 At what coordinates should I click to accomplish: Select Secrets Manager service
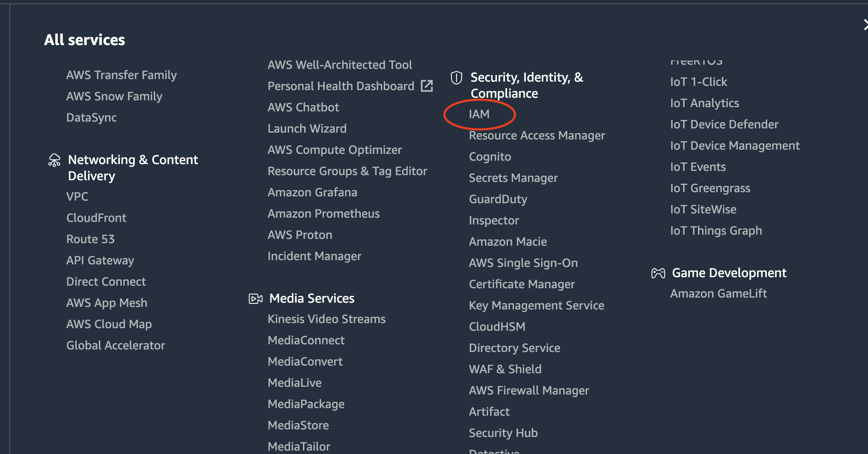[513, 178]
